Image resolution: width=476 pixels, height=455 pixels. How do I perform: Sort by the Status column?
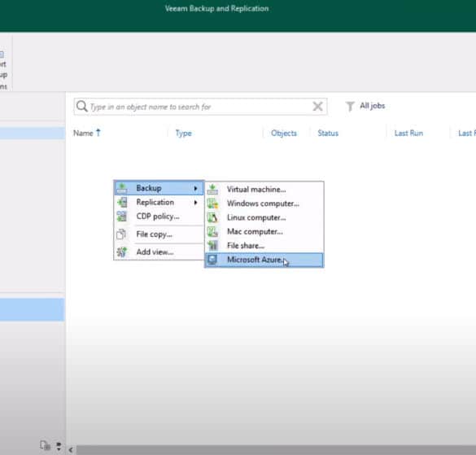pyautogui.click(x=328, y=133)
